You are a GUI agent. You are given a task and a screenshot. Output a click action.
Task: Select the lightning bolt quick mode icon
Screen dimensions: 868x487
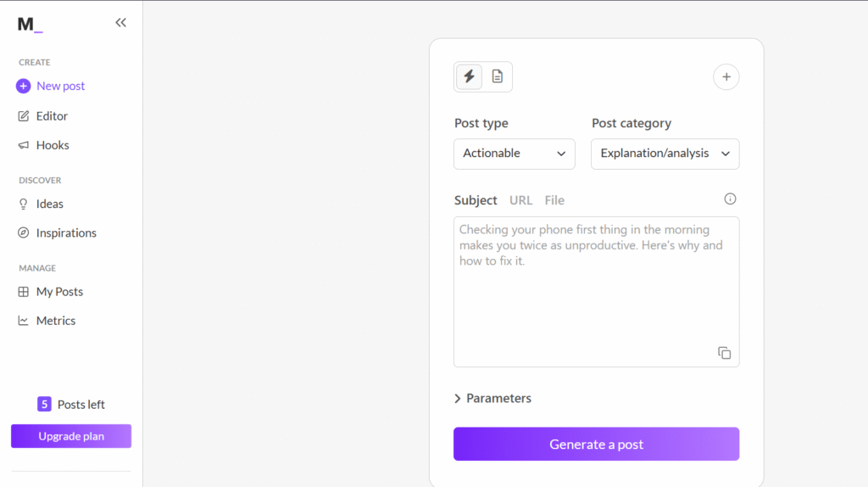pos(469,76)
